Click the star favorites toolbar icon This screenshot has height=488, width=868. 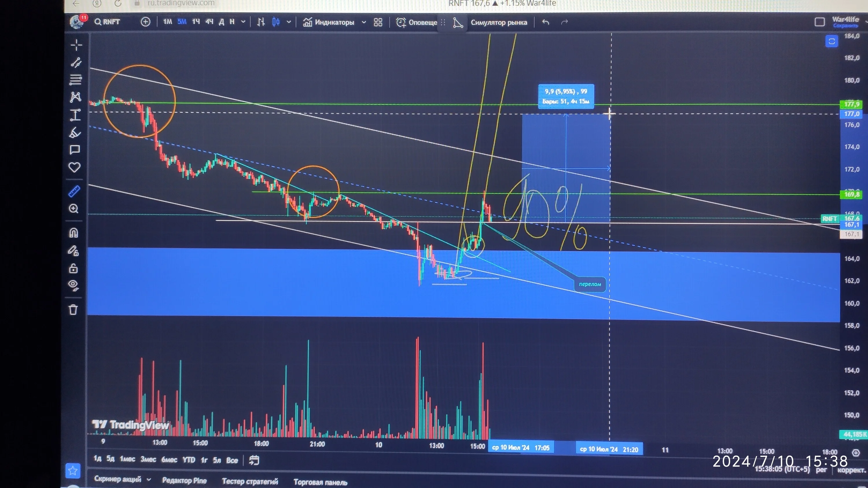pos(73,470)
